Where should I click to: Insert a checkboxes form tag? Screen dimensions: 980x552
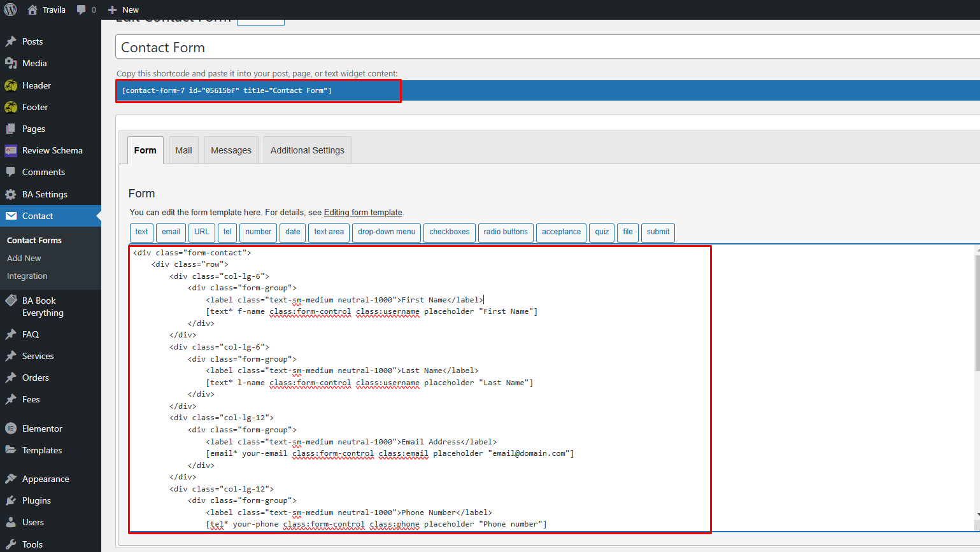449,232
